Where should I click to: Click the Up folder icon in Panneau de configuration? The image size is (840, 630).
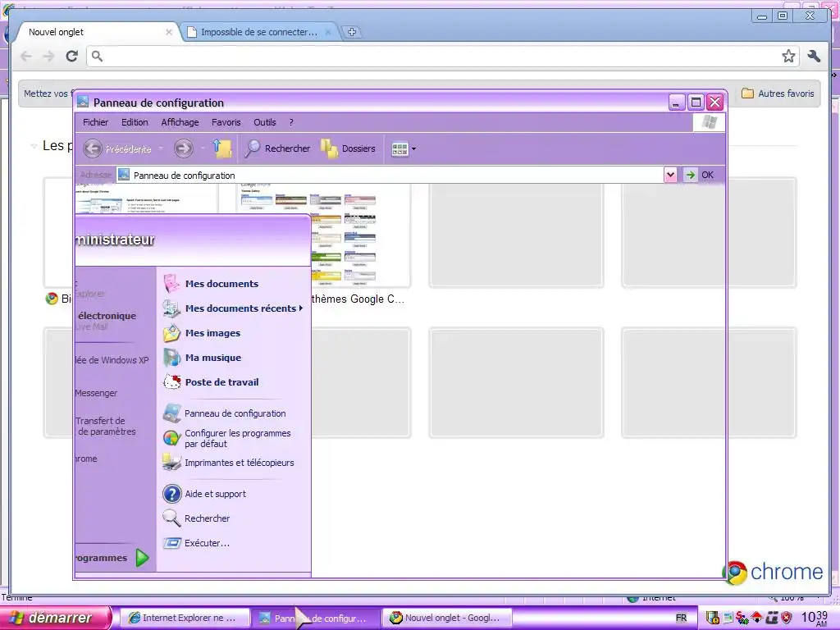click(222, 148)
